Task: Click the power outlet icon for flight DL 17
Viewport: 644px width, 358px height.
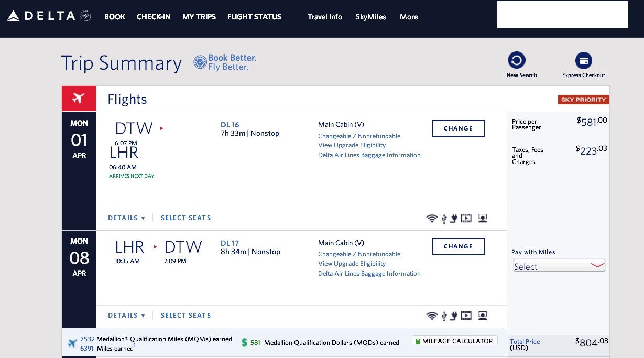Action: coord(454,316)
